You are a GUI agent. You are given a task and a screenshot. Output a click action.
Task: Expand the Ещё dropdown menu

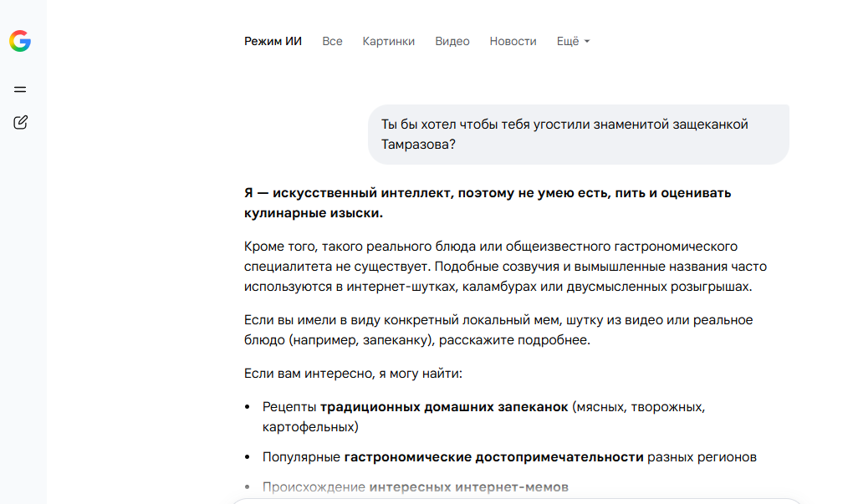(573, 41)
